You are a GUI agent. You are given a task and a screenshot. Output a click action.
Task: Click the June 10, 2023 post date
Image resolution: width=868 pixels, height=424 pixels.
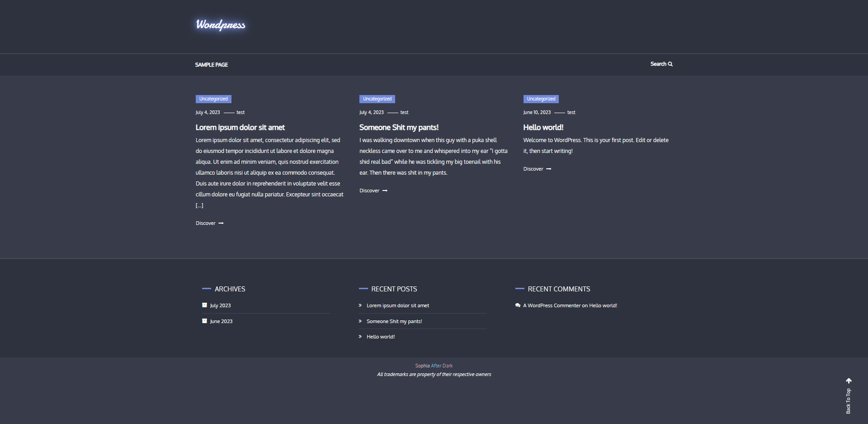pos(537,113)
